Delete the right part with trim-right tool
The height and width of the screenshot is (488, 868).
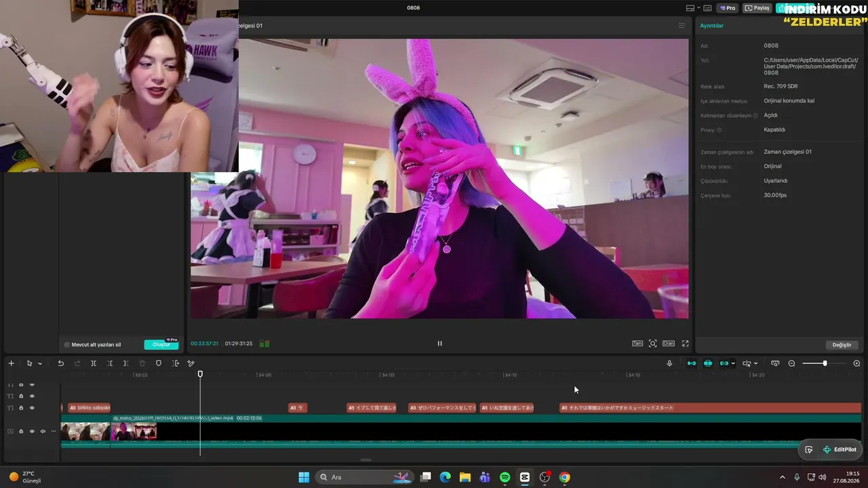126,363
